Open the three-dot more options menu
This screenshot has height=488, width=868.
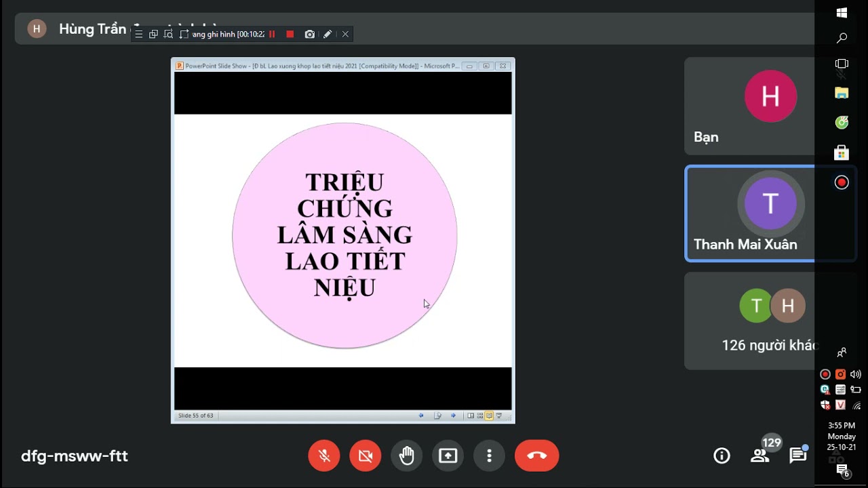[x=489, y=455]
